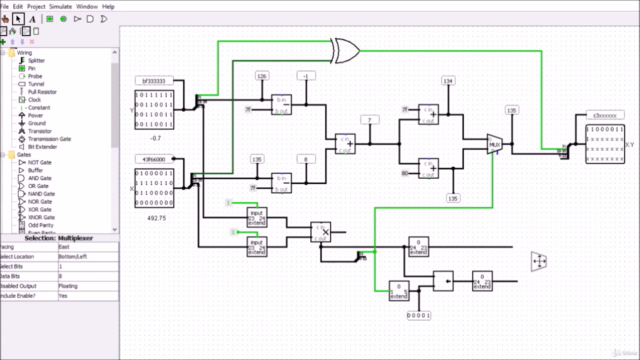Select Pull Resistor component
Screen dimensions: 640x360
42,92
